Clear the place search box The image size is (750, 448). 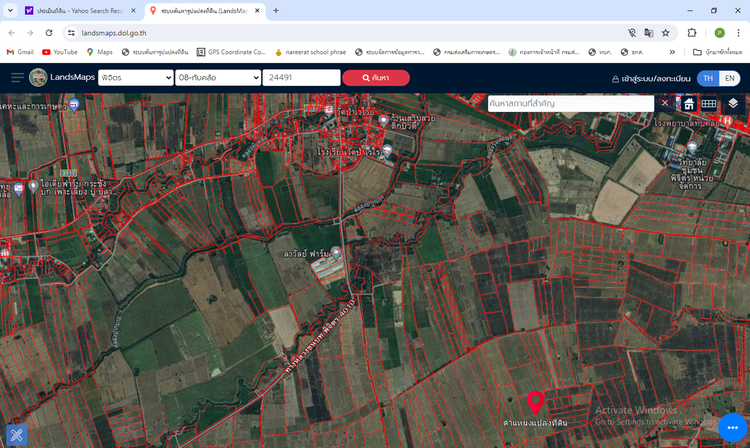(665, 103)
